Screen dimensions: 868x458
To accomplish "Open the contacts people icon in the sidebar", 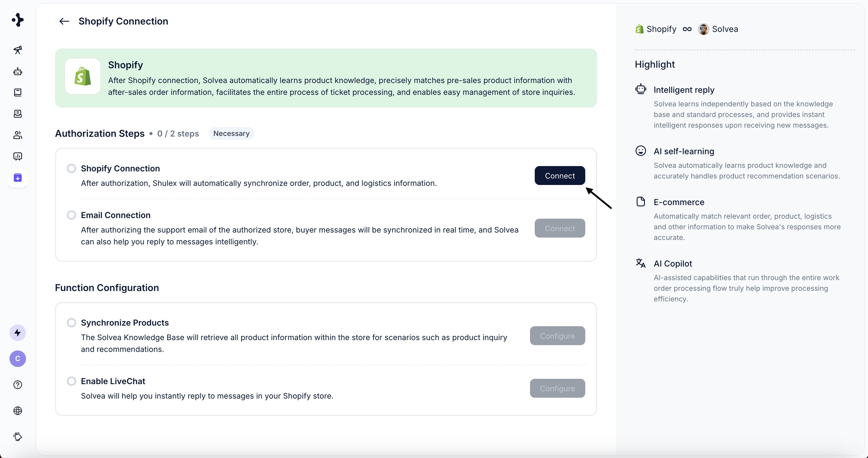I will click(17, 135).
